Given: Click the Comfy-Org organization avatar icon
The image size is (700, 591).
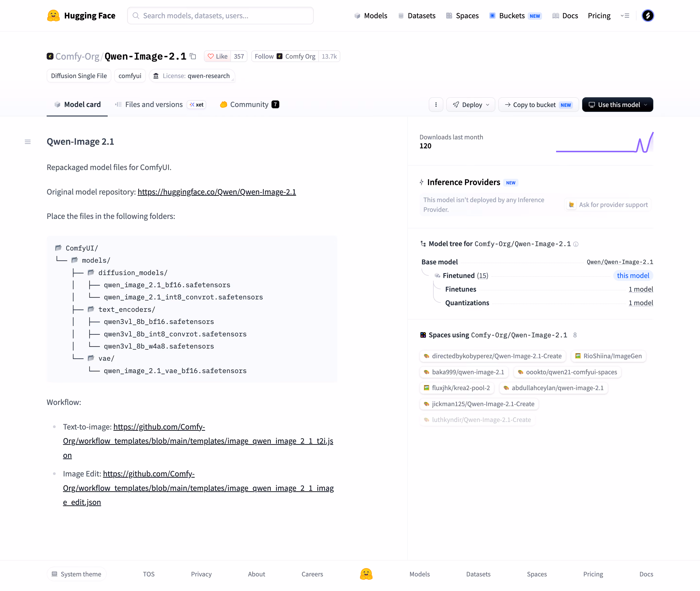Looking at the screenshot, I should tap(50, 56).
